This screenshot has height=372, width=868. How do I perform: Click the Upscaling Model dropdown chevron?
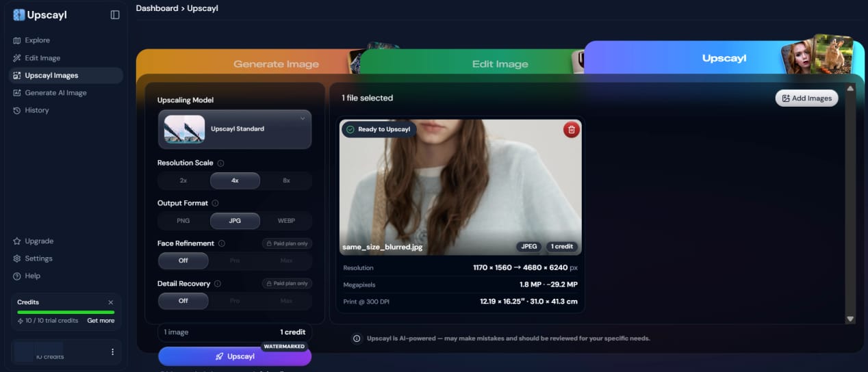(x=303, y=118)
